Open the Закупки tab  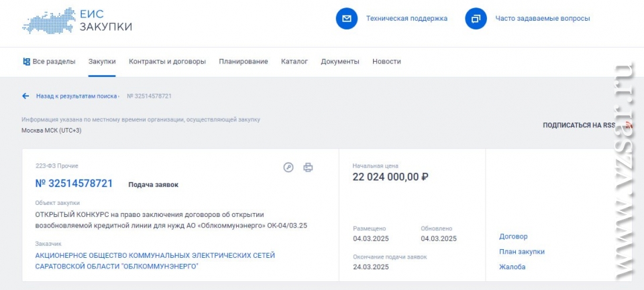coord(102,62)
